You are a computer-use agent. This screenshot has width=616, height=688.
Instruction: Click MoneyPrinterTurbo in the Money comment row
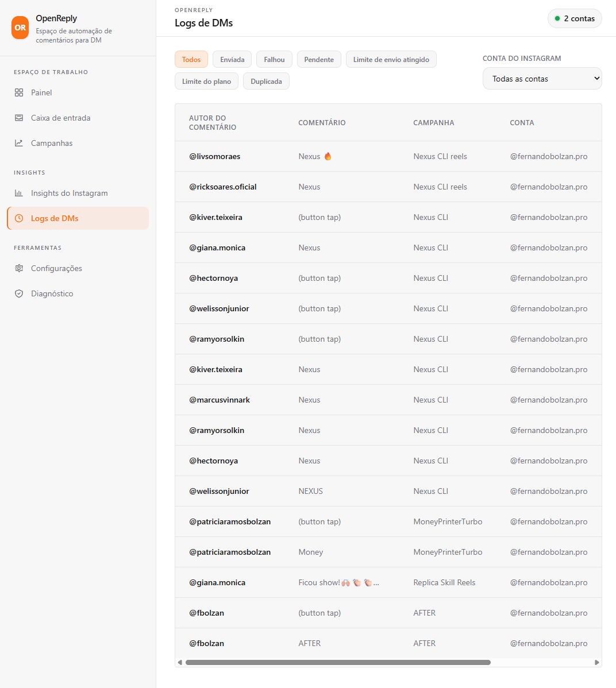click(448, 552)
